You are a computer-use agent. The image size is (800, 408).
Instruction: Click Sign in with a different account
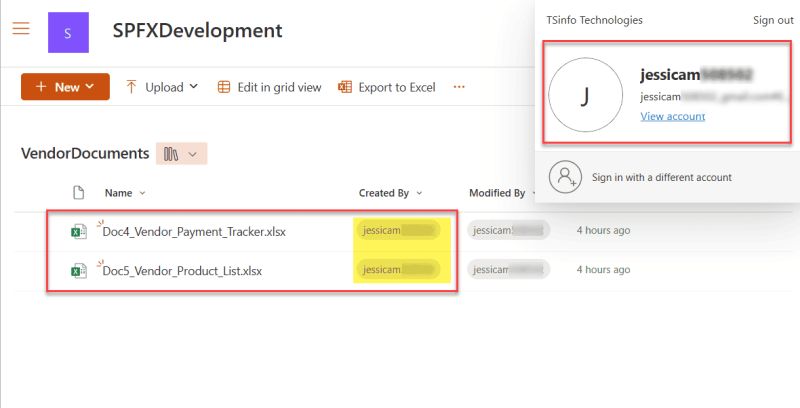[662, 177]
